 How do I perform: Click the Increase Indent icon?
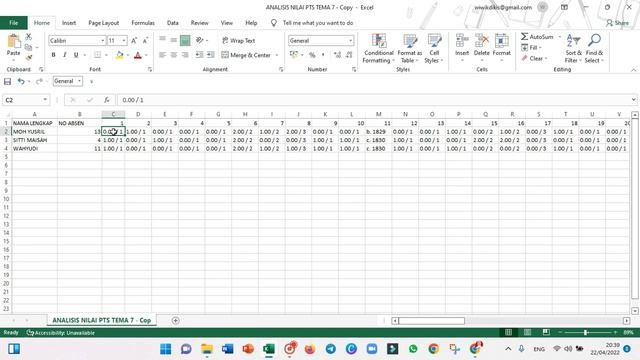tap(211, 55)
